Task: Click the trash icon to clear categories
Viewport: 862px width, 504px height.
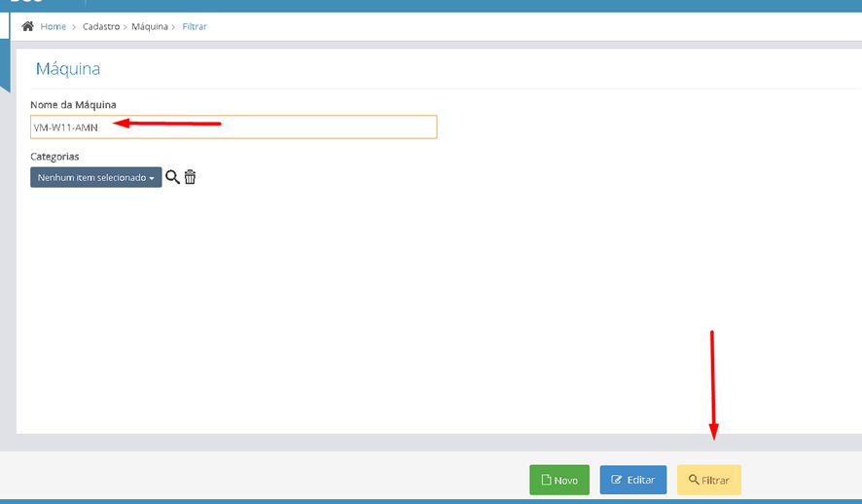Action: point(190,177)
